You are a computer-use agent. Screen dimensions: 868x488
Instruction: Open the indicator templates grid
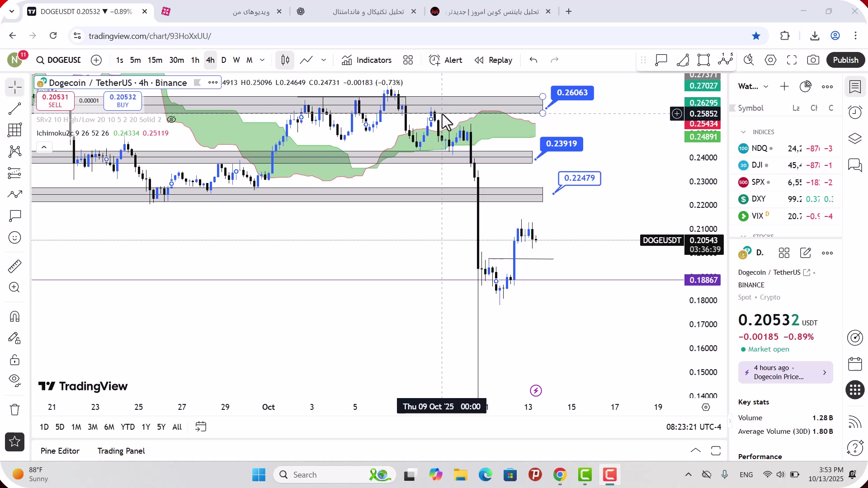[408, 60]
